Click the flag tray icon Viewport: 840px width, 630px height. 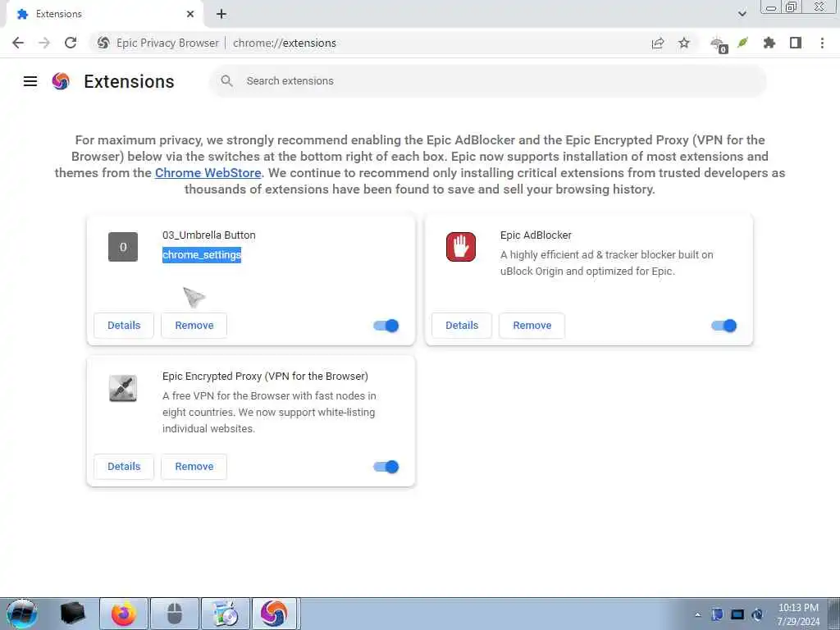(718, 614)
